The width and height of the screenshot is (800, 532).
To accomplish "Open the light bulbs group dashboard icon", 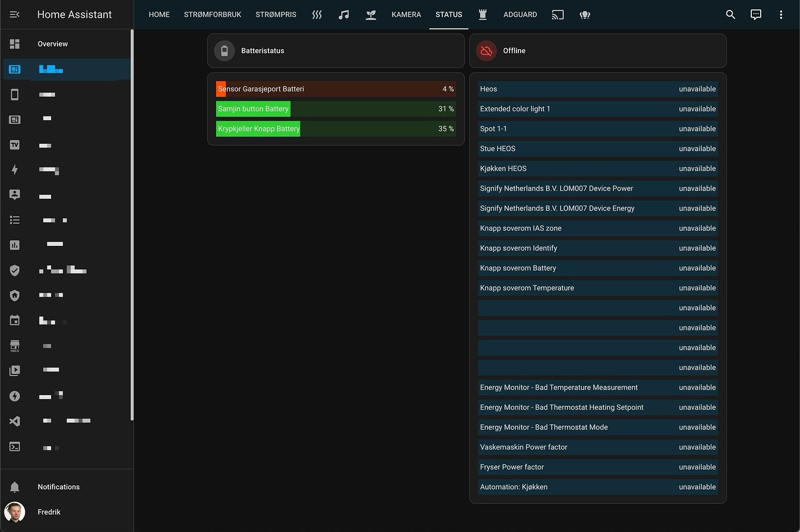I will tap(584, 14).
